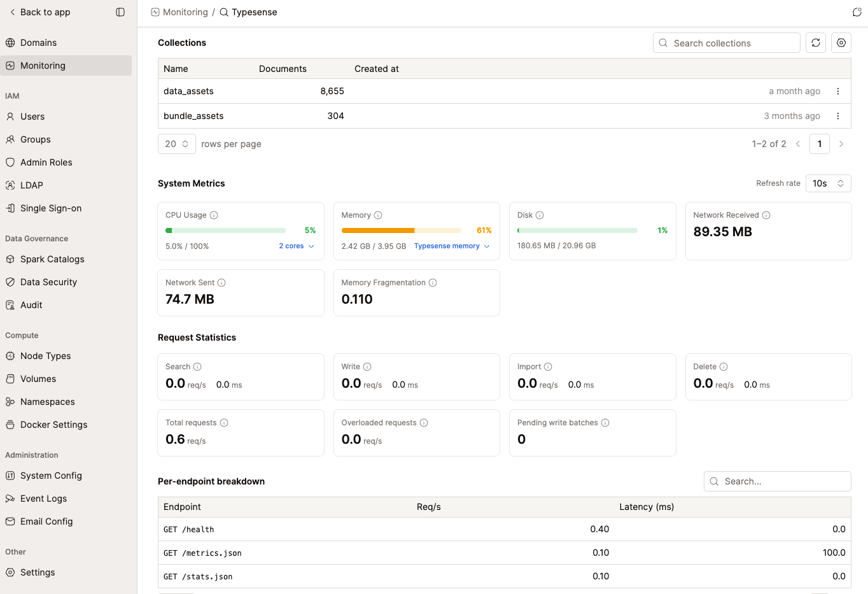The width and height of the screenshot is (868, 594).
Task: Open row menu for bundle_assets
Action: [838, 116]
